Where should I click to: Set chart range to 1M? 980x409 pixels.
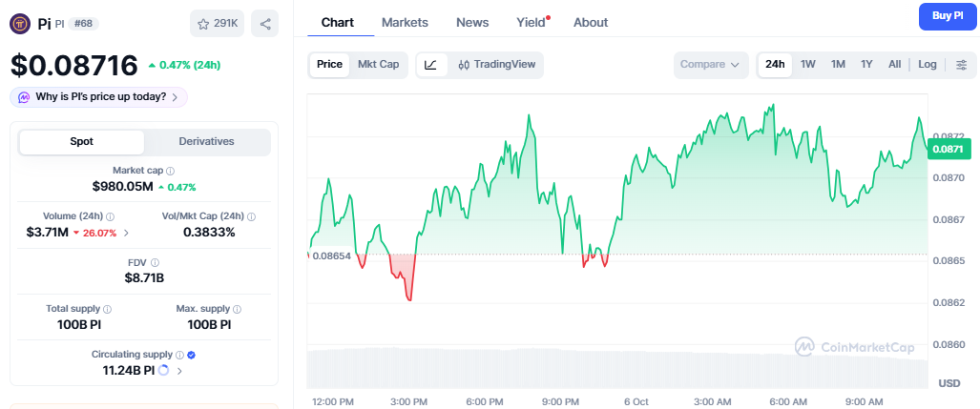click(838, 64)
